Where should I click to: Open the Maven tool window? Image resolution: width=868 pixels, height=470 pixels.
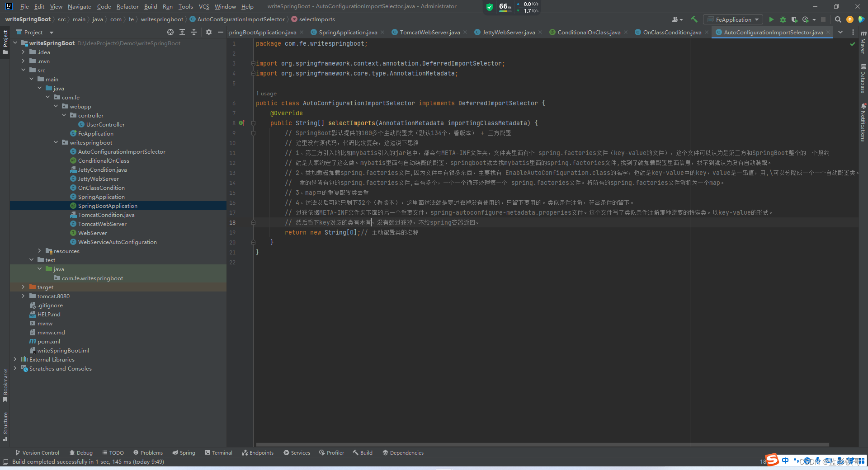click(863, 43)
